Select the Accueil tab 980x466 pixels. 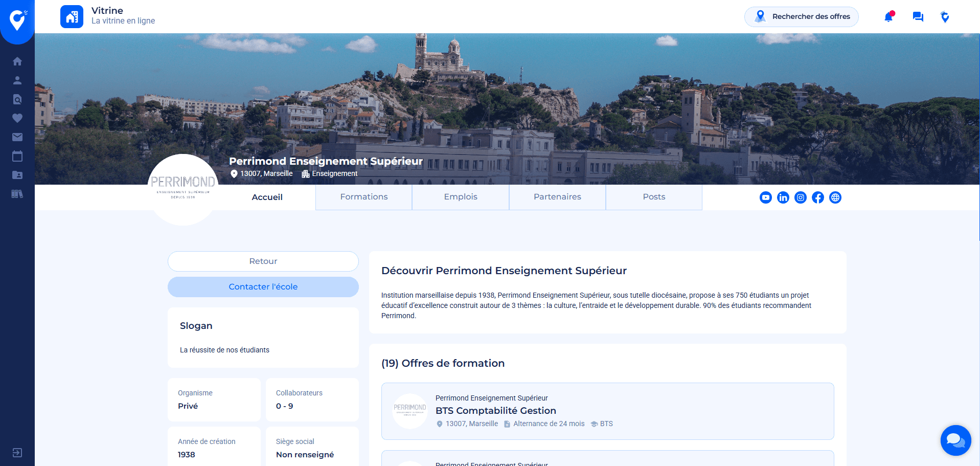(267, 197)
